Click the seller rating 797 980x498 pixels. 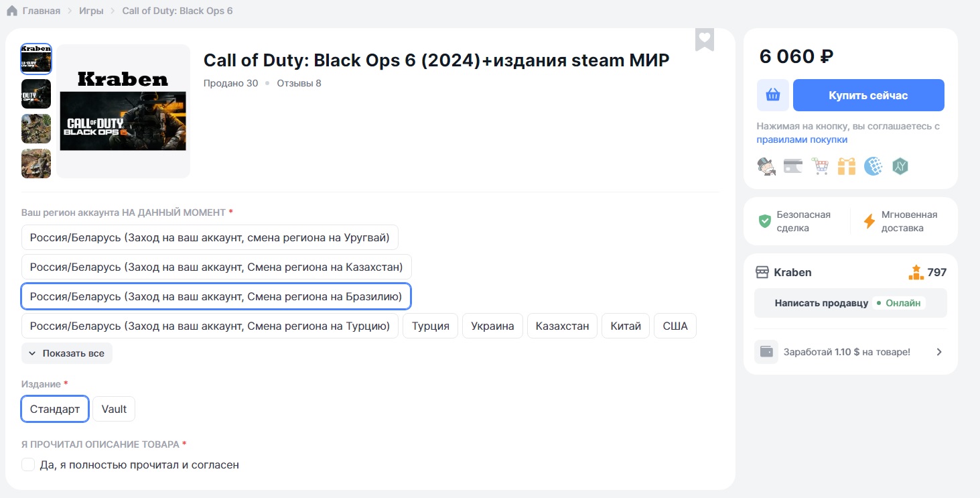[936, 272]
